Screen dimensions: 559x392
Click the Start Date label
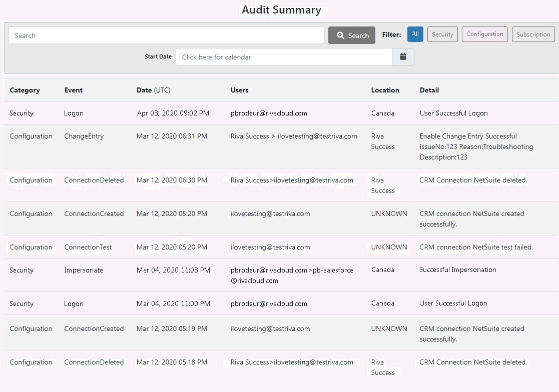[158, 56]
